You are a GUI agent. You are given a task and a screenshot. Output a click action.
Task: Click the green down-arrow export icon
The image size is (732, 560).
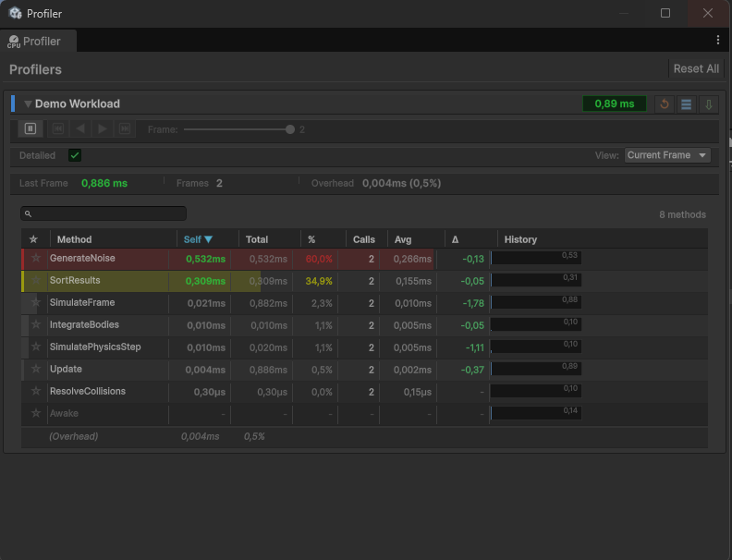tap(709, 103)
